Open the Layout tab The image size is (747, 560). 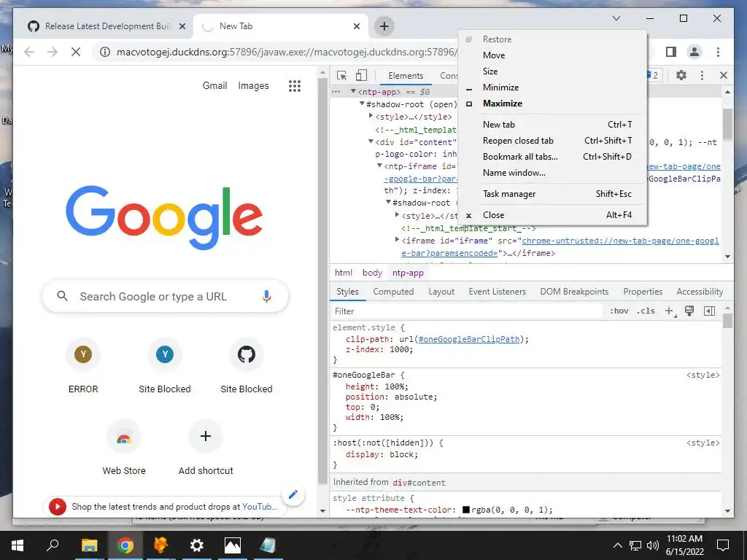click(x=441, y=292)
